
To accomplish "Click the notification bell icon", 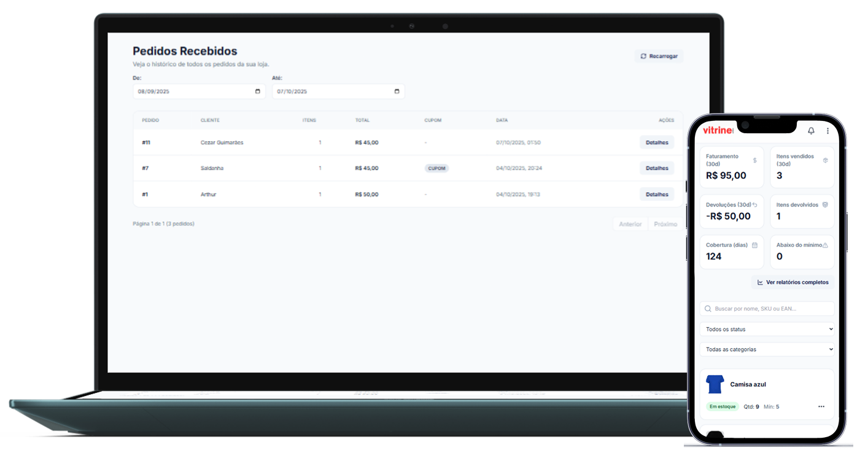I will pyautogui.click(x=811, y=131).
